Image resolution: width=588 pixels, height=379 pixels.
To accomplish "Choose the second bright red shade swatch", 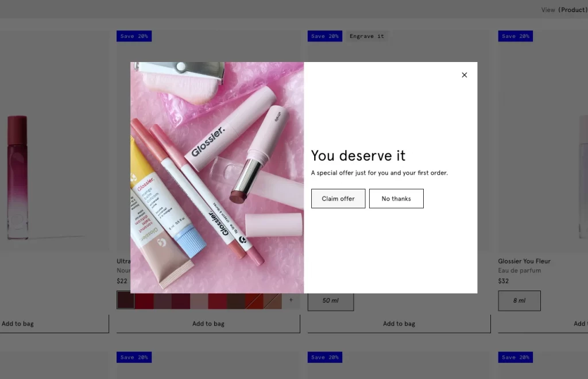I will [144, 300].
